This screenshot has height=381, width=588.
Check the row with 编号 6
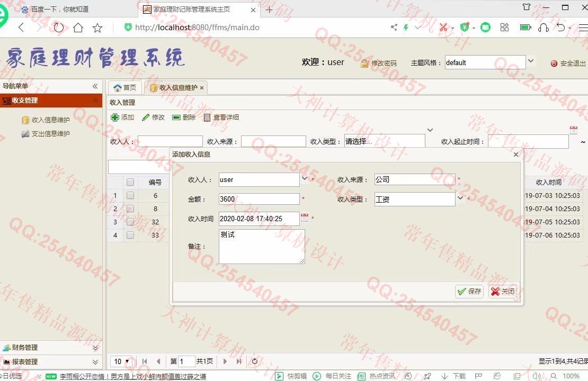click(130, 195)
